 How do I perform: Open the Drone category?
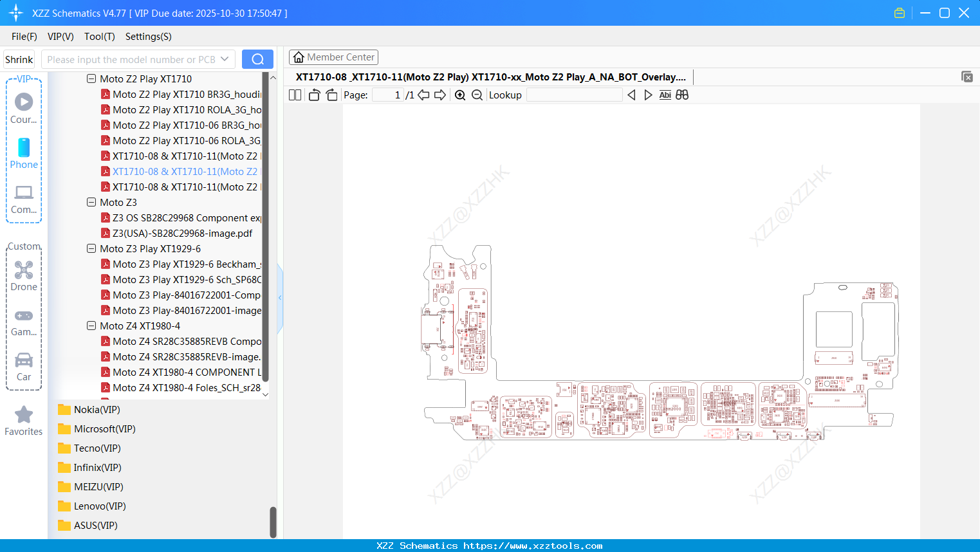[24, 275]
